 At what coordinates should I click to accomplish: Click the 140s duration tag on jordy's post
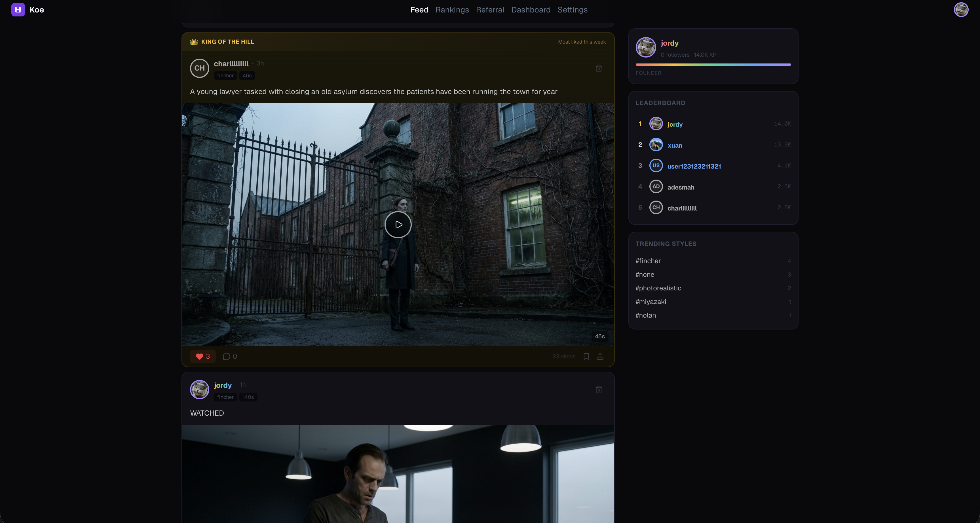tap(248, 397)
